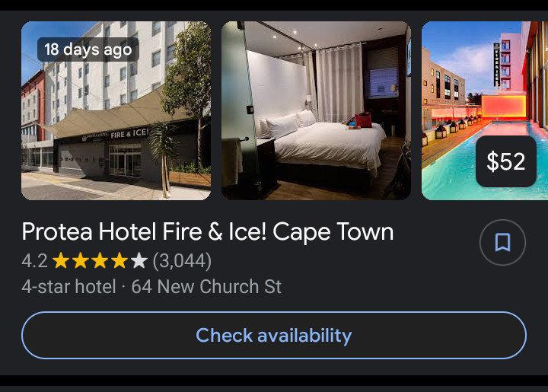This screenshot has height=392, width=548.
Task: Open the hotel exterior photo
Action: click(x=116, y=111)
